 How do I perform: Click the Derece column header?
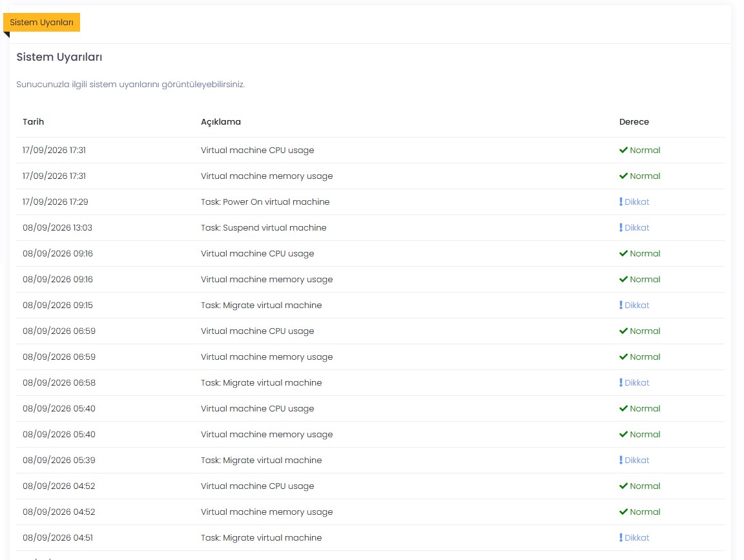pos(634,122)
